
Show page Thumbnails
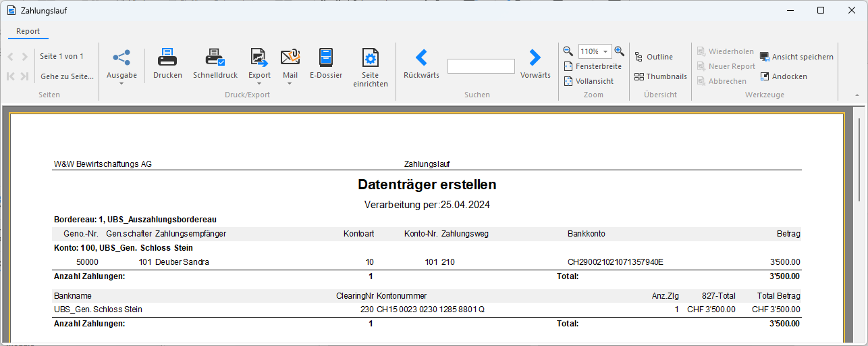661,76
